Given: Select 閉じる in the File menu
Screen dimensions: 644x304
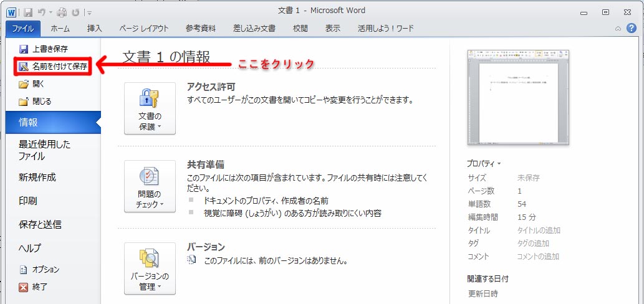Looking at the screenshot, I should (36, 102).
